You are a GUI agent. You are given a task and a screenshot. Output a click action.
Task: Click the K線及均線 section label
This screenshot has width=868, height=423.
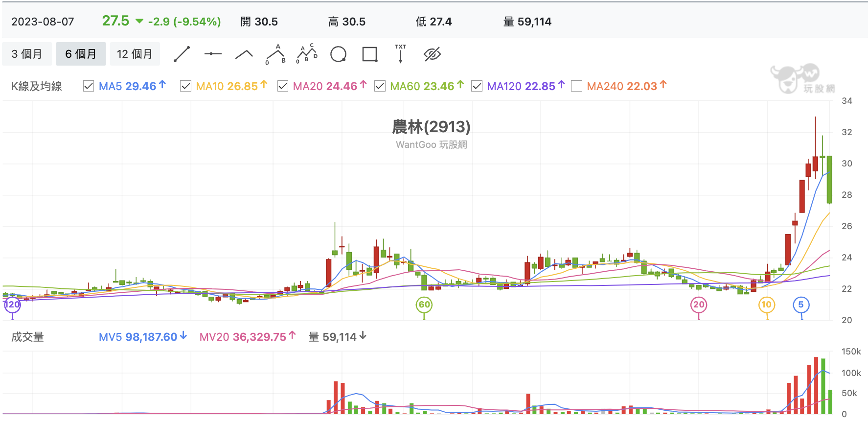[37, 86]
